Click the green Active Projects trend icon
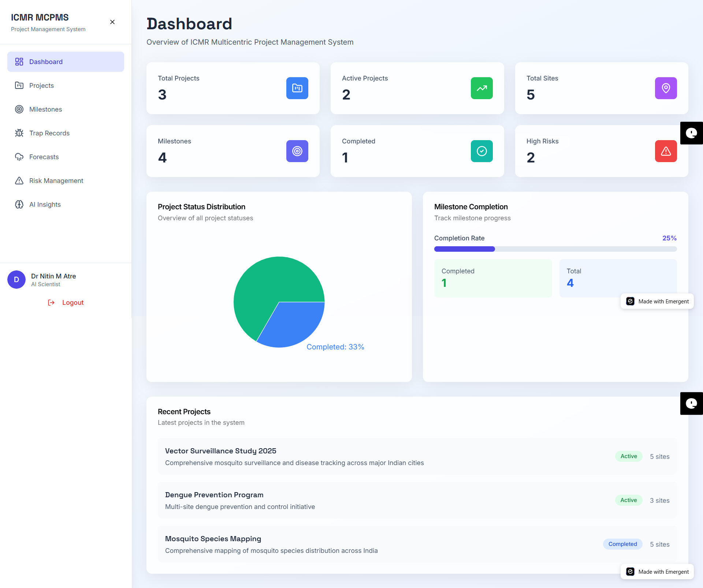 pyautogui.click(x=481, y=88)
